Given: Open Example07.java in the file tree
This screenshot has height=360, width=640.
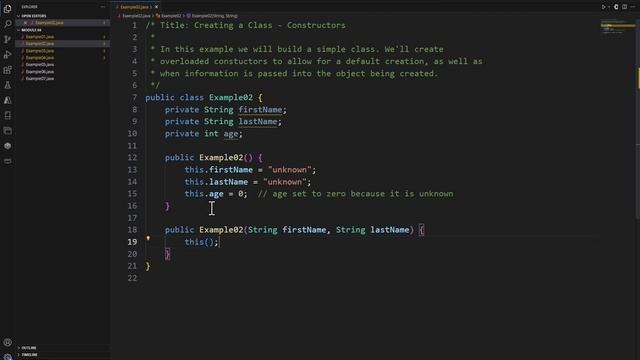Looking at the screenshot, I should [40, 78].
